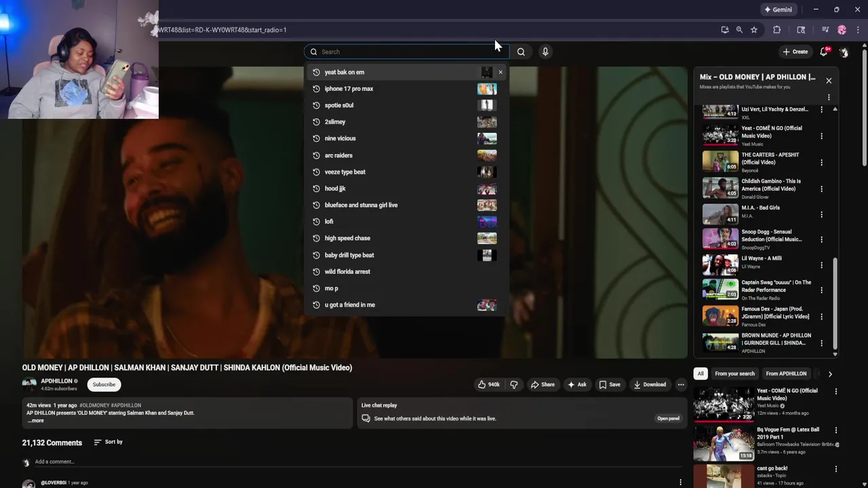Viewport: 868px width, 488px height.
Task: Show more filter chips arrow
Action: coord(830,373)
